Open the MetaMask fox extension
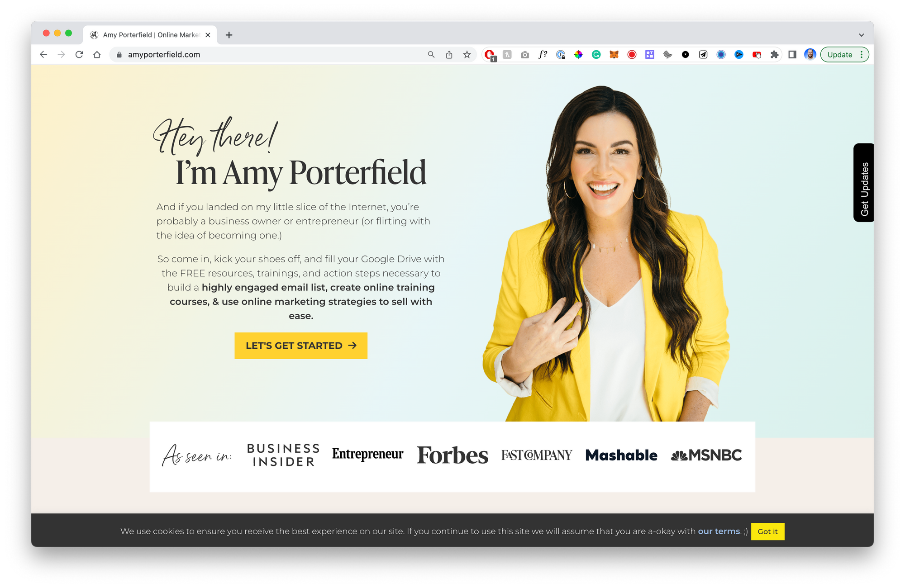 (x=614, y=55)
